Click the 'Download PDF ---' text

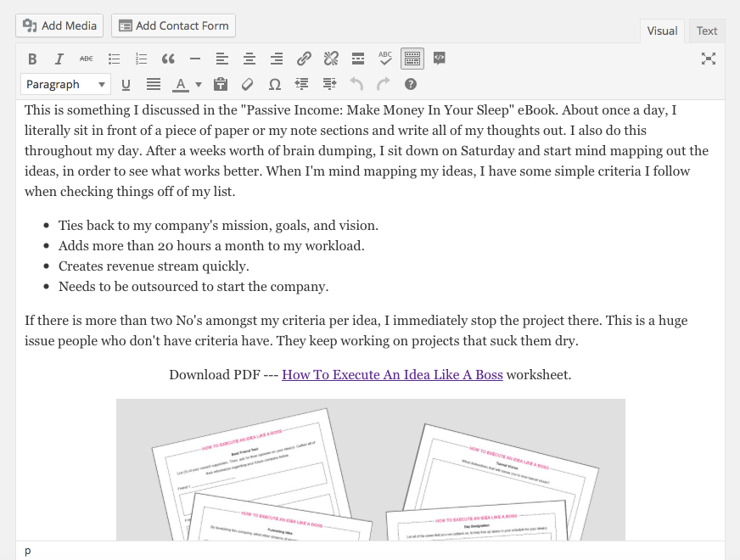pyautogui.click(x=224, y=374)
